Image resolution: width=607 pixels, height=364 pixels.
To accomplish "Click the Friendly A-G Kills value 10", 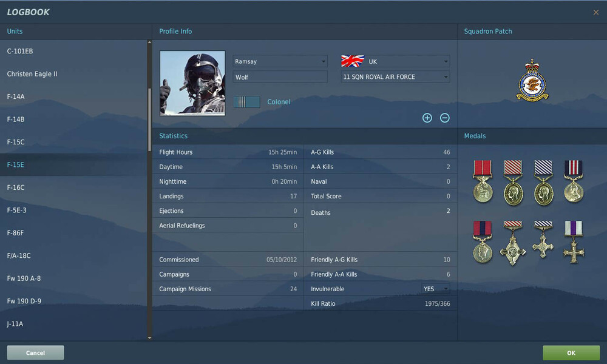I will tap(446, 260).
